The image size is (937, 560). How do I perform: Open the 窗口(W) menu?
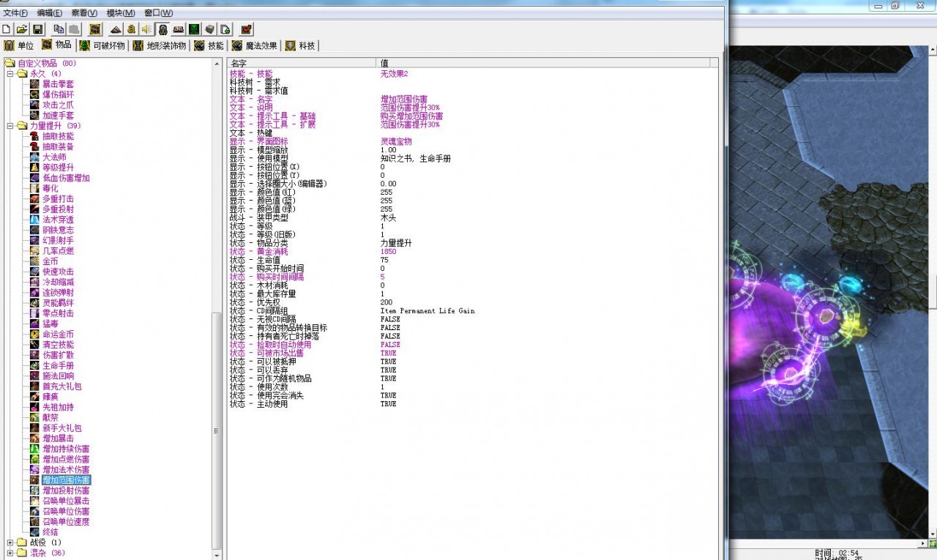[x=158, y=13]
